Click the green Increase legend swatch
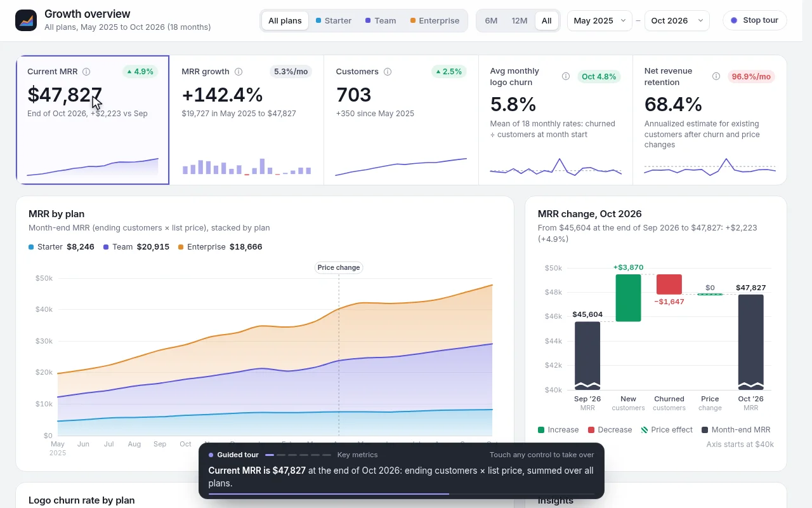Image resolution: width=812 pixels, height=508 pixels. coord(541,430)
